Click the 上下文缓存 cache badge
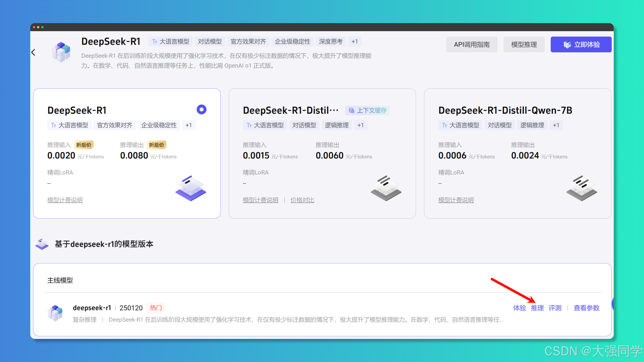 click(x=367, y=110)
